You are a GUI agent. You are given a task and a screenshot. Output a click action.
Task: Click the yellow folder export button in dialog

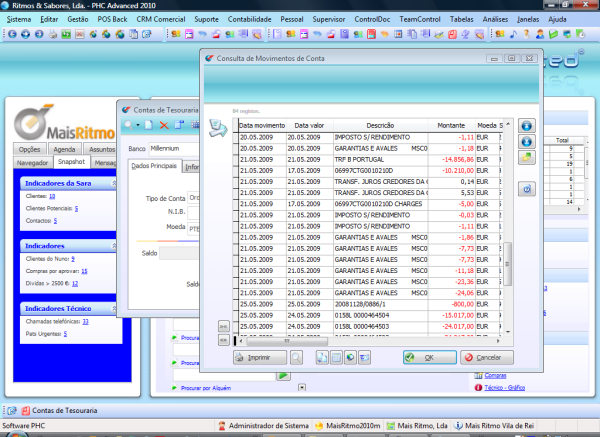(527, 157)
